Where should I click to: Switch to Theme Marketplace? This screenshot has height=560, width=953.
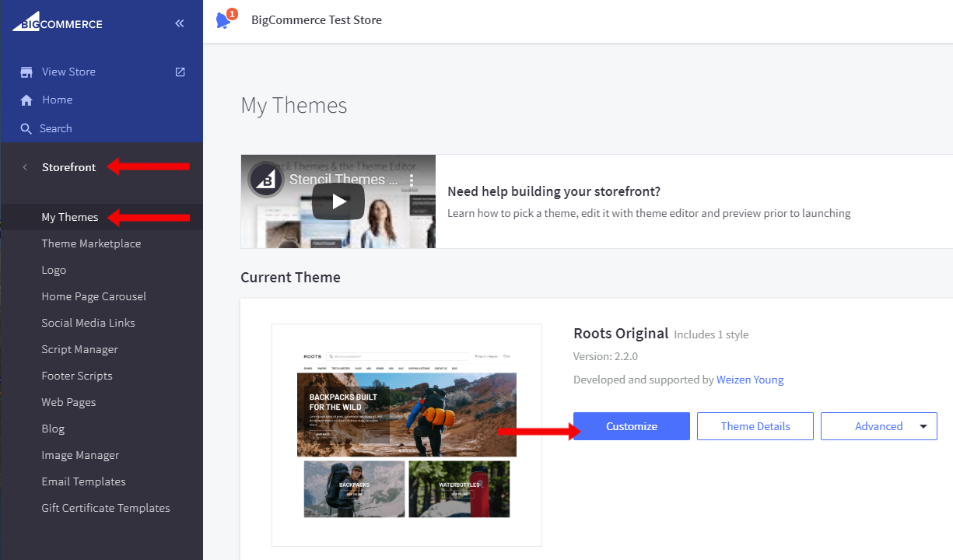tap(91, 243)
